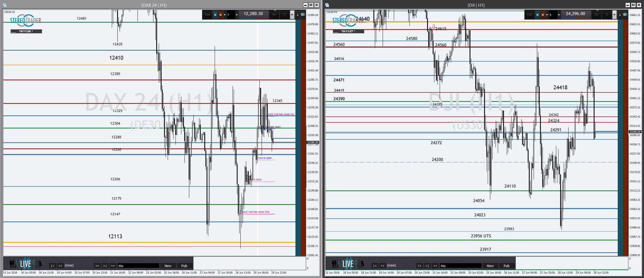Go to previous strategy in DJI bottom bar

click(383, 266)
